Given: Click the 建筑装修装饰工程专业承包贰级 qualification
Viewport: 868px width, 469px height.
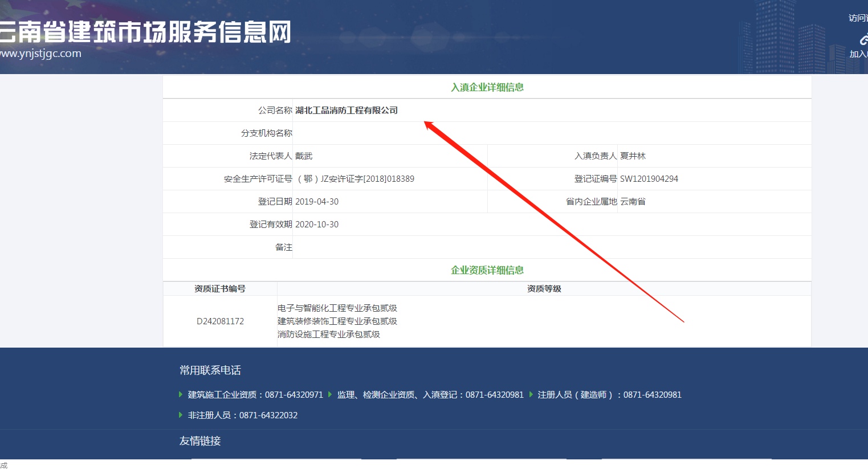Looking at the screenshot, I should point(337,321).
